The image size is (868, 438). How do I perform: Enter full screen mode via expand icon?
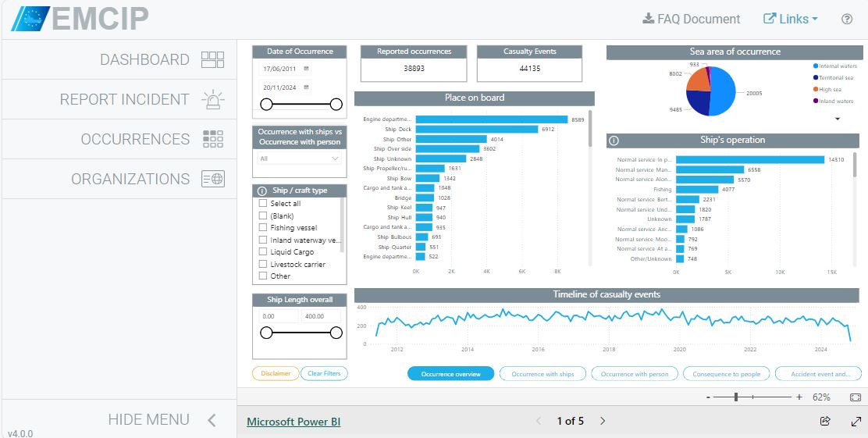pyautogui.click(x=856, y=422)
